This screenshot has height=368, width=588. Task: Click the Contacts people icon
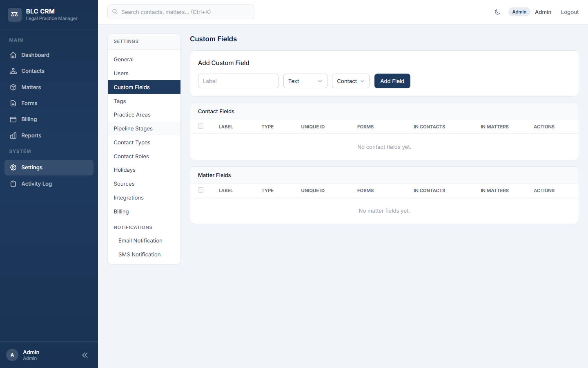click(13, 71)
